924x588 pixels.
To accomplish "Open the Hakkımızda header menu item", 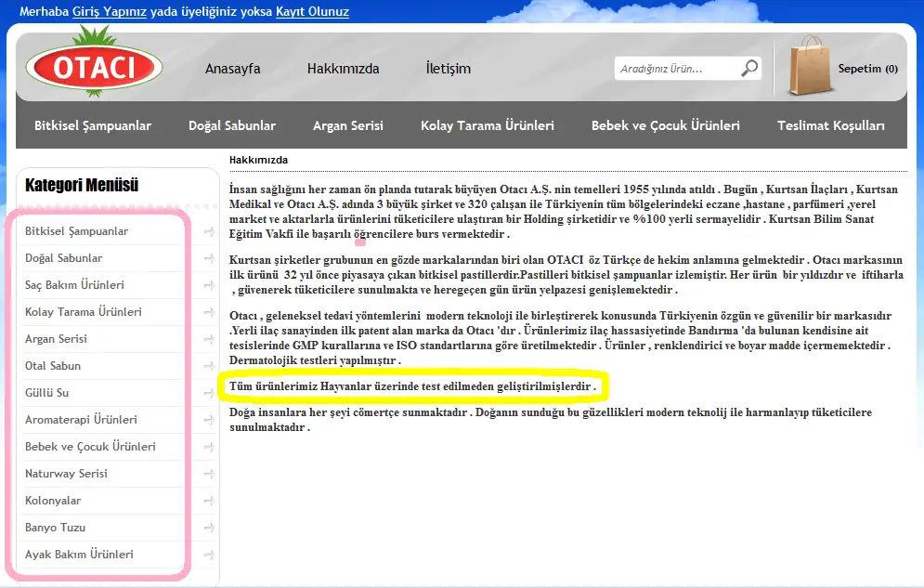I will coord(343,69).
